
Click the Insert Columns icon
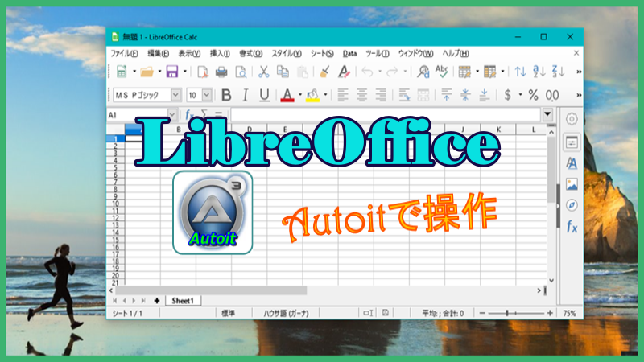click(490, 72)
